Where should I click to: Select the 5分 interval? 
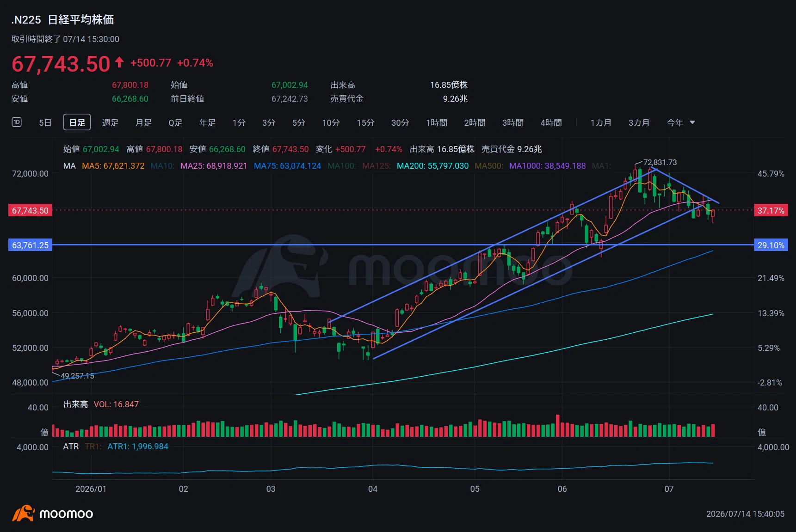coord(299,122)
